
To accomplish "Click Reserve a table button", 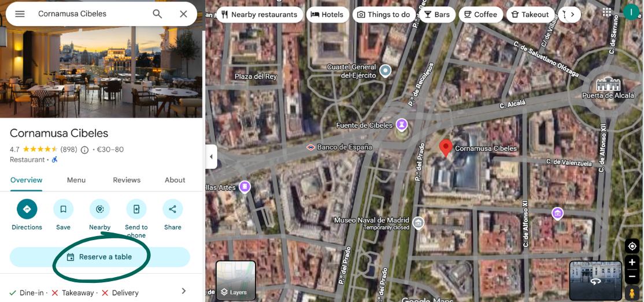I will coord(100,257).
